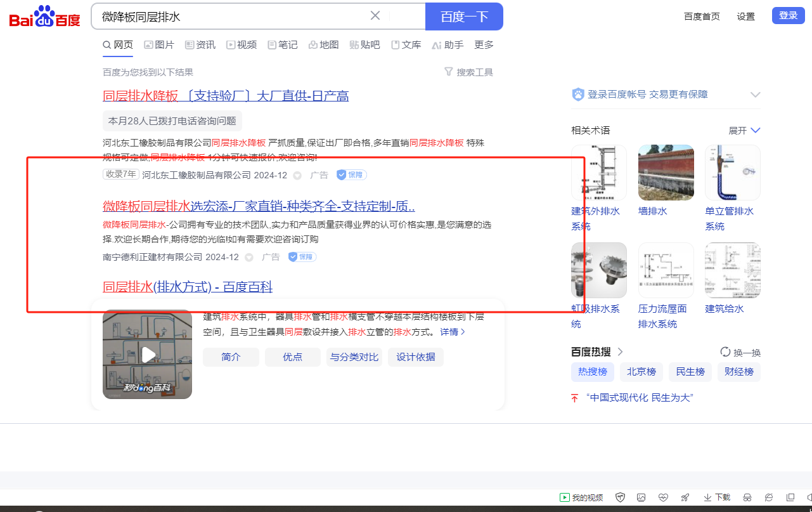Open the shield security icon in status bar
Image resolution: width=812 pixels, height=512 pixels.
(621, 497)
